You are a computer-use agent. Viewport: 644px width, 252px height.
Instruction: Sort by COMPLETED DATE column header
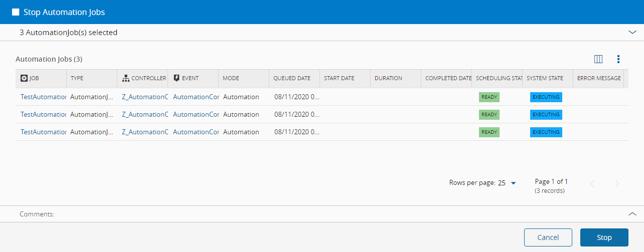pos(448,78)
